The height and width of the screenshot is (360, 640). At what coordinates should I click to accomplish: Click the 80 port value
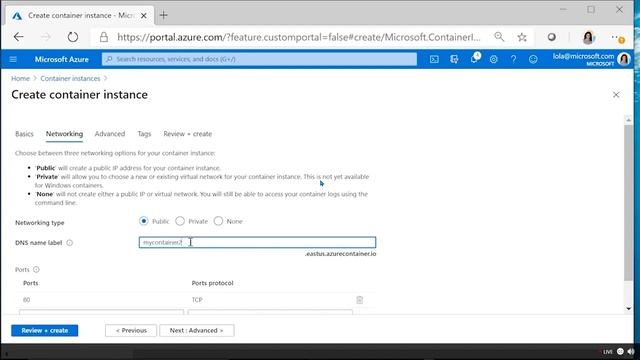(27, 300)
